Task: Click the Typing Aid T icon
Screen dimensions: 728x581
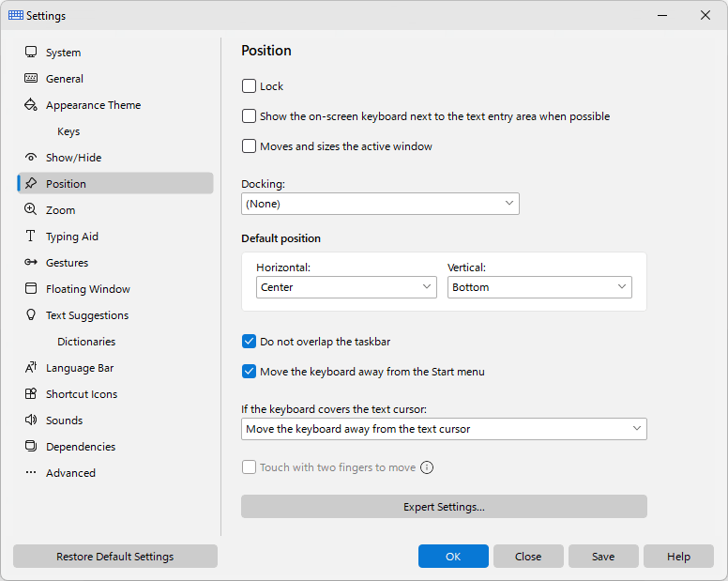Action: 31,236
